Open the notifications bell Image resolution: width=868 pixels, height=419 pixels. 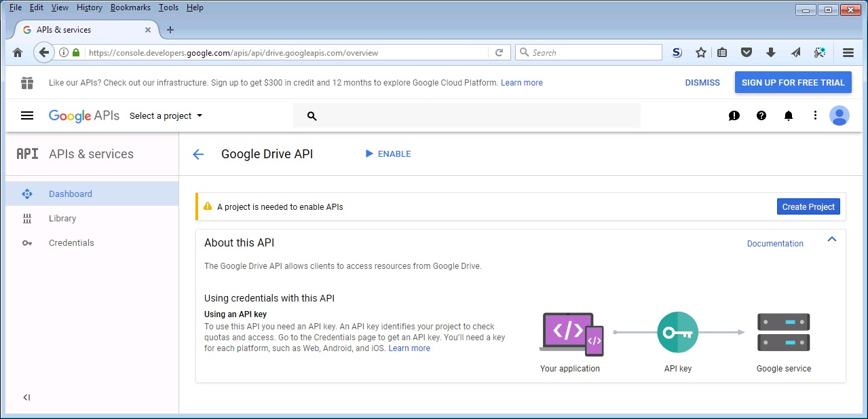pos(789,116)
